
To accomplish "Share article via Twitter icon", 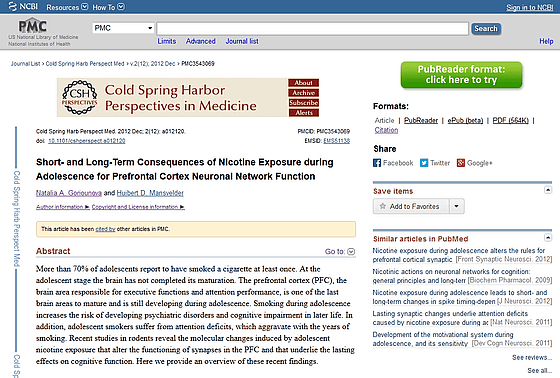I will [424, 163].
